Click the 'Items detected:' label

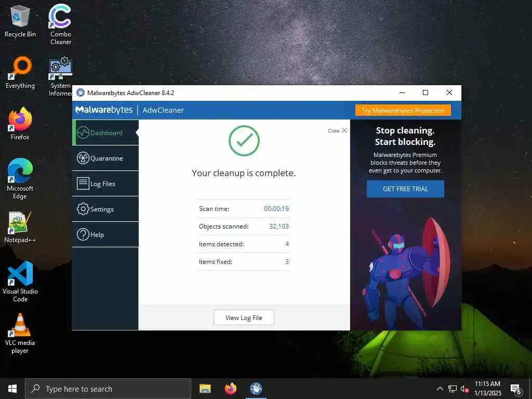pos(221,244)
